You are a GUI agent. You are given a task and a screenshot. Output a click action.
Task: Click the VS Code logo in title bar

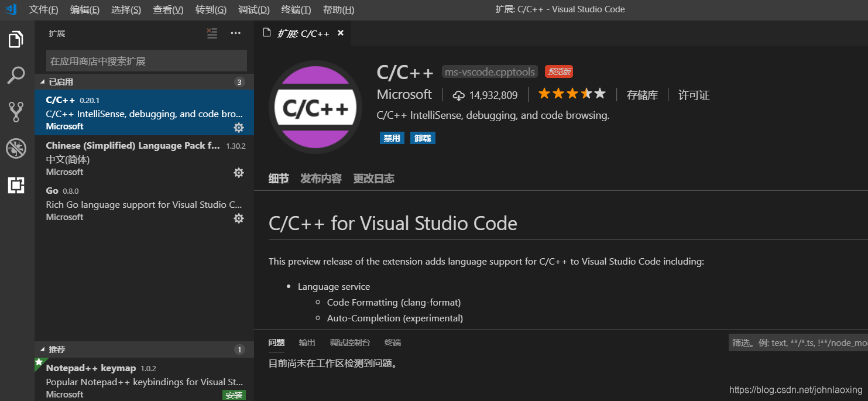11,9
